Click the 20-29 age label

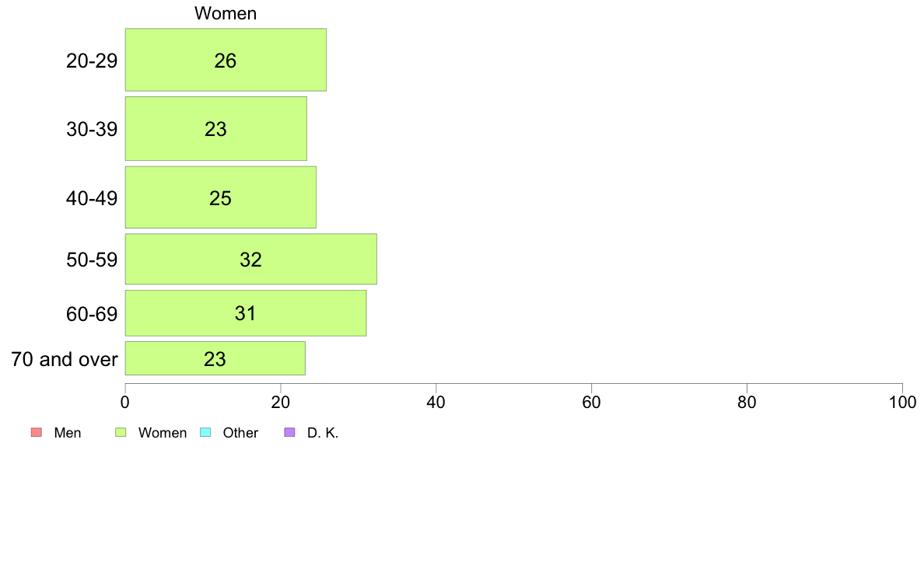coord(92,61)
